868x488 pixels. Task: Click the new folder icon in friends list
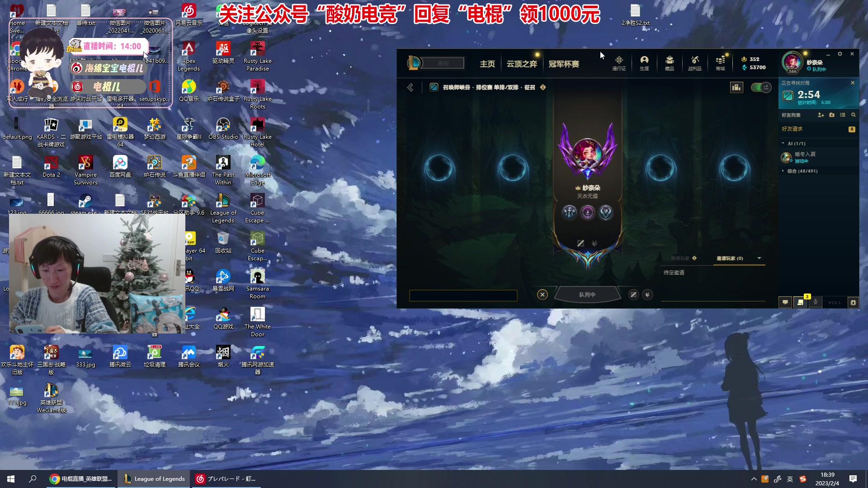click(832, 115)
